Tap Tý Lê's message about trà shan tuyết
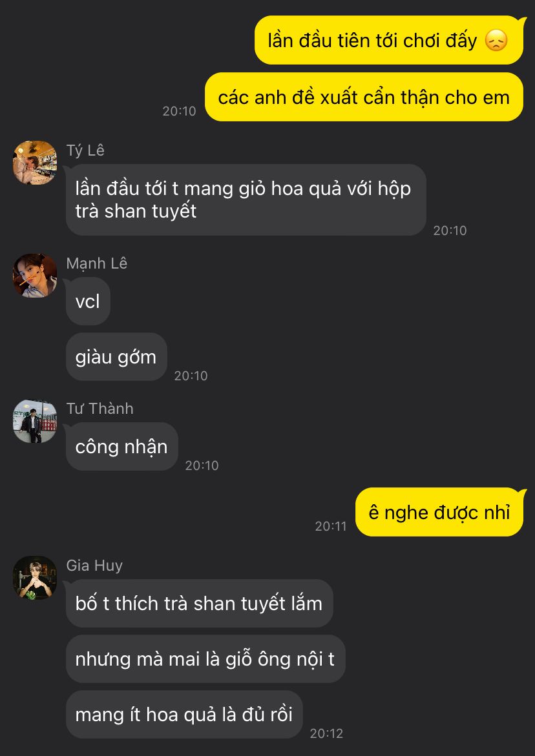The height and width of the screenshot is (756, 535). point(246,199)
